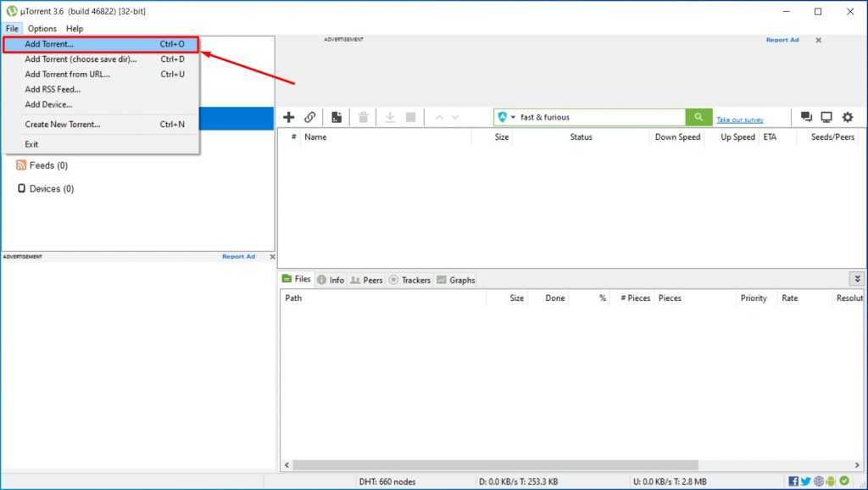Switch to the Graphs tab
868x490 pixels.
pyautogui.click(x=455, y=280)
